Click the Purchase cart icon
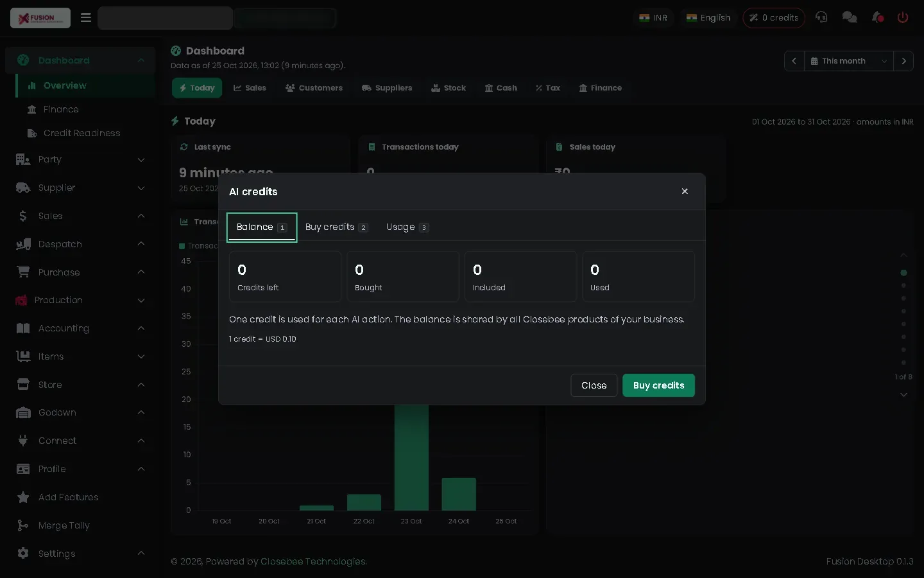The image size is (924, 578). 23,272
